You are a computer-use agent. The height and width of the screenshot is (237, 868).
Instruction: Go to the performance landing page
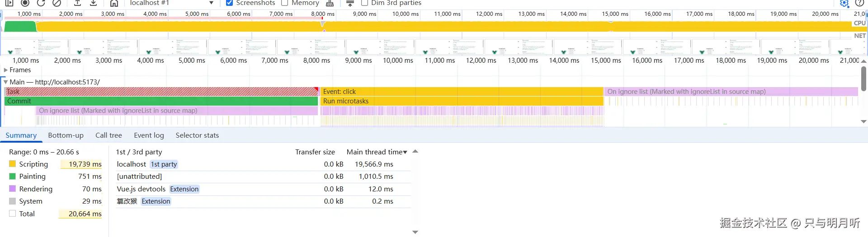[114, 3]
